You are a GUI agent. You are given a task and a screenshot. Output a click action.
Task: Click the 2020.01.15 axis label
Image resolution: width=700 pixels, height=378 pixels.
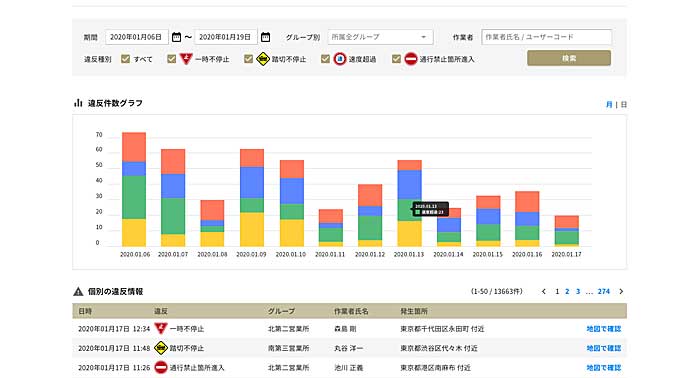coord(488,254)
